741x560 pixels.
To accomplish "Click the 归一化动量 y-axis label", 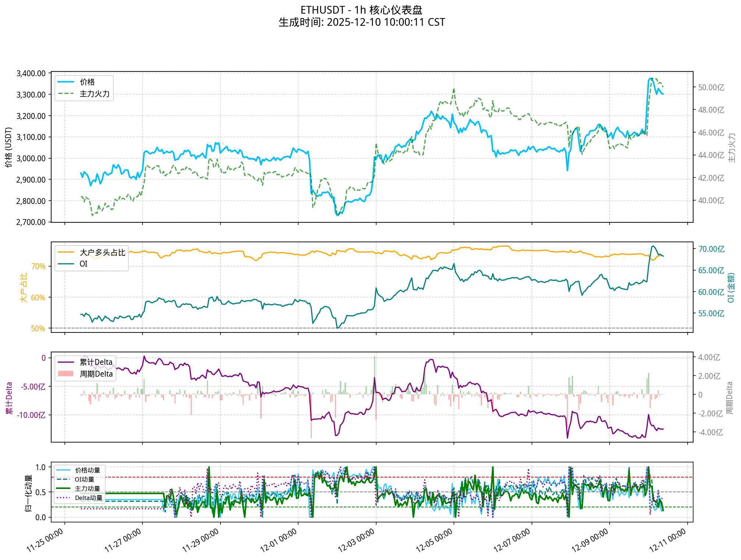I will (x=28, y=493).
